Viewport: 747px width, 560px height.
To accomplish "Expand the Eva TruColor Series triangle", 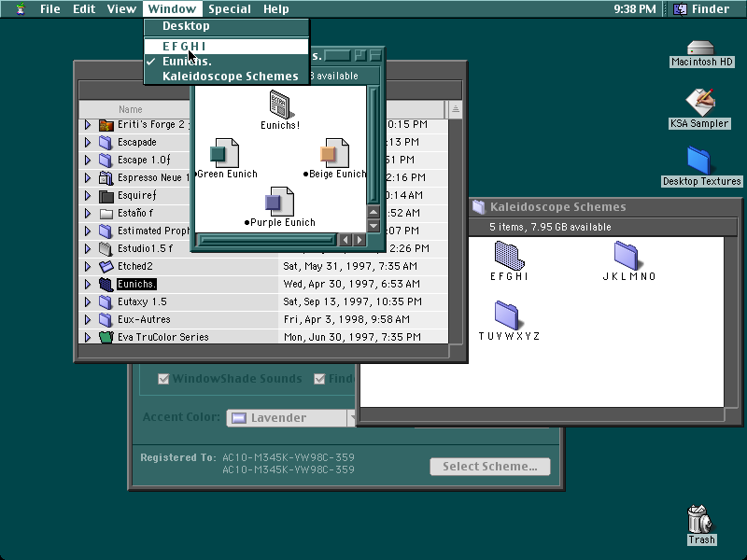I will [88, 337].
